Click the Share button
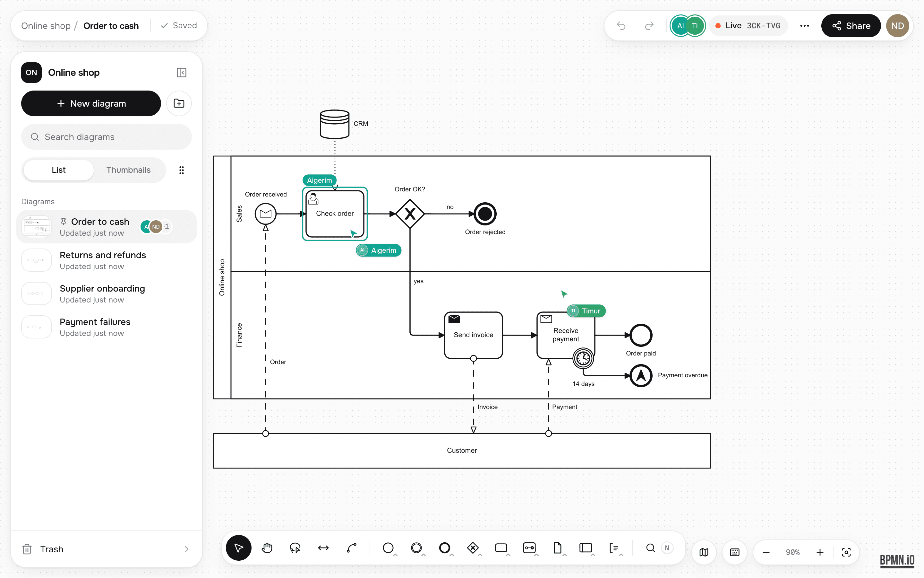The image size is (924, 578). pos(851,26)
